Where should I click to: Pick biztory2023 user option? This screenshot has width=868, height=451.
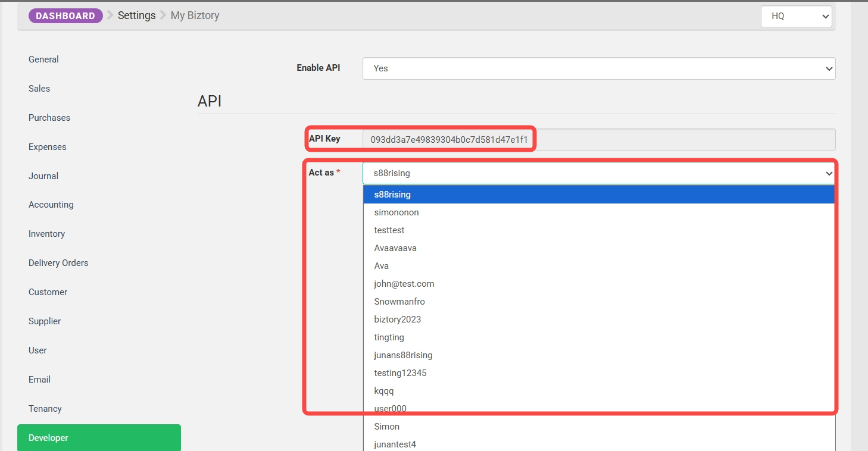[599, 320]
